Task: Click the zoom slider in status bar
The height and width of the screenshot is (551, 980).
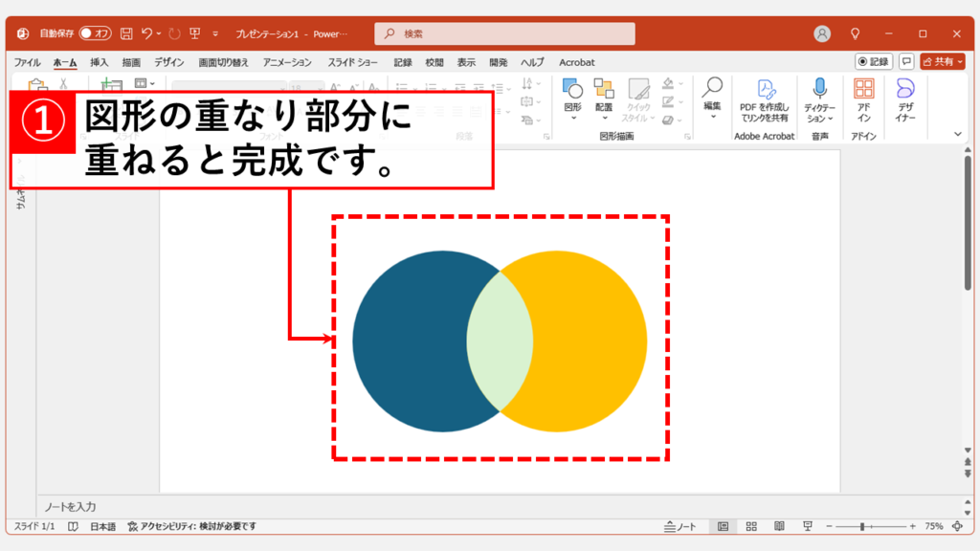Action: click(x=863, y=527)
